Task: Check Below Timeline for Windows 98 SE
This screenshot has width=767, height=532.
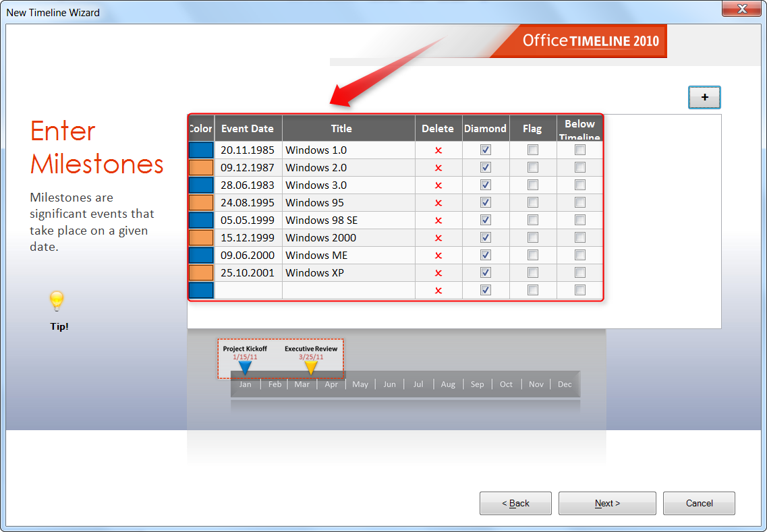Action: pyautogui.click(x=579, y=220)
